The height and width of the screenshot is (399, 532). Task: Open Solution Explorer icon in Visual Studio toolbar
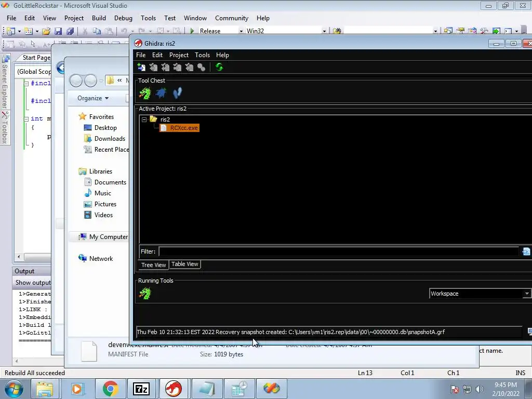tap(448, 31)
